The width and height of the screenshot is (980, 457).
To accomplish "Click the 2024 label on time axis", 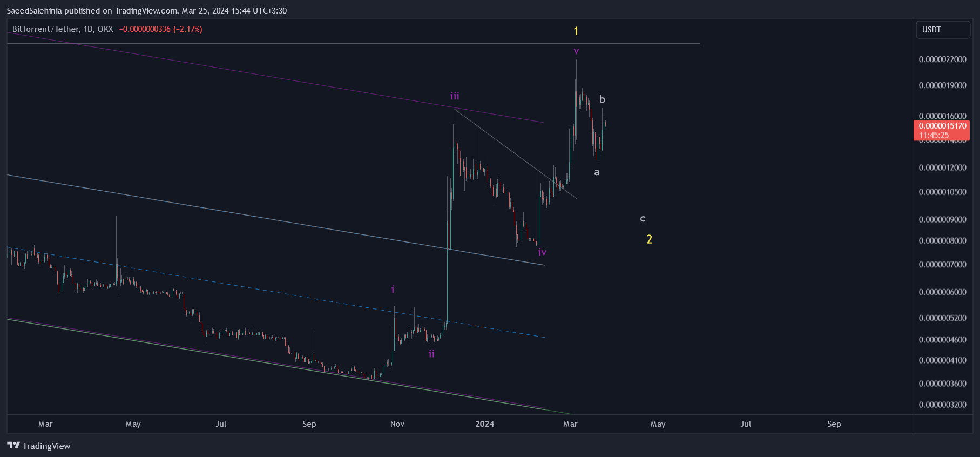I will (484, 424).
